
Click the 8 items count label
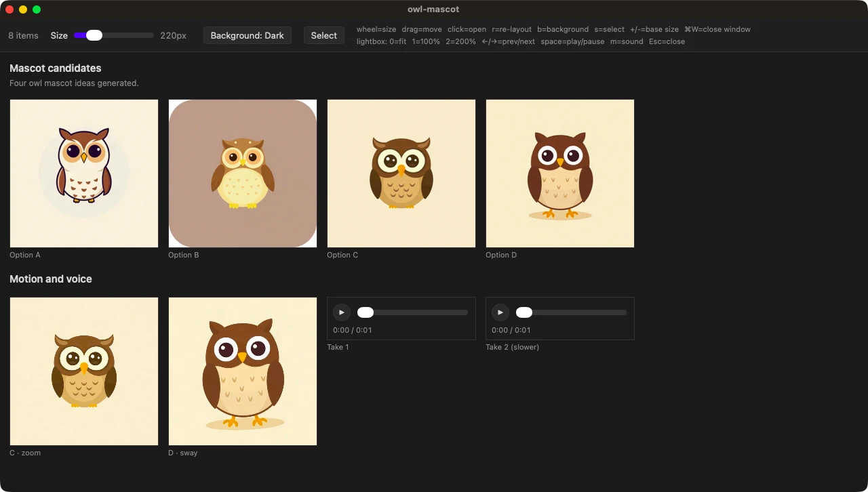[23, 35]
